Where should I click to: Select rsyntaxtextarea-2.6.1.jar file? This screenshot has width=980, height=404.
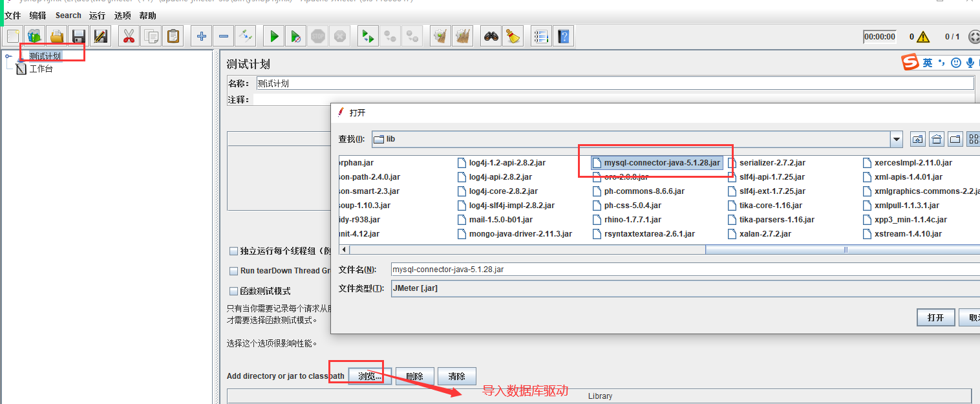(x=644, y=234)
